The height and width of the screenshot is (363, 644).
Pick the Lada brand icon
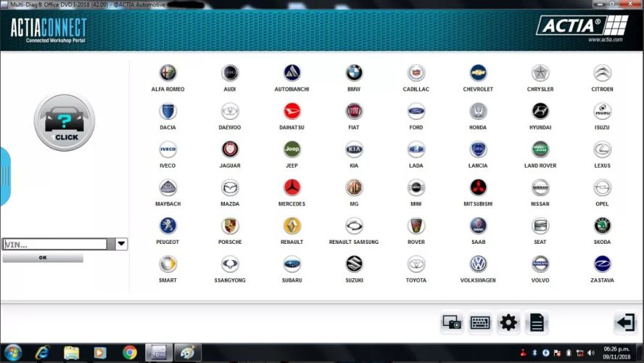[416, 150]
